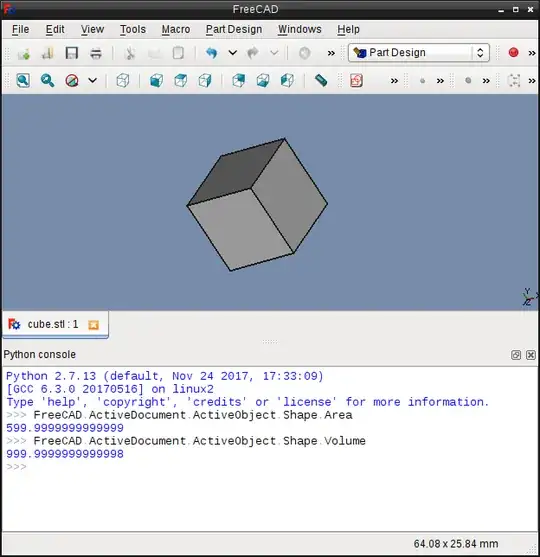Image resolution: width=540 pixels, height=557 pixels.
Task: Open the Macro menu
Action: pos(176,29)
